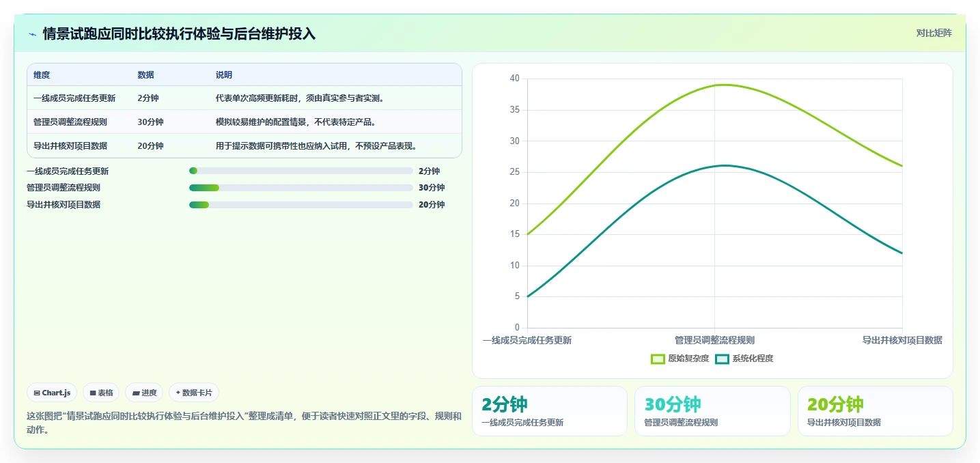Click the y-axis tick label 40

[x=515, y=79]
